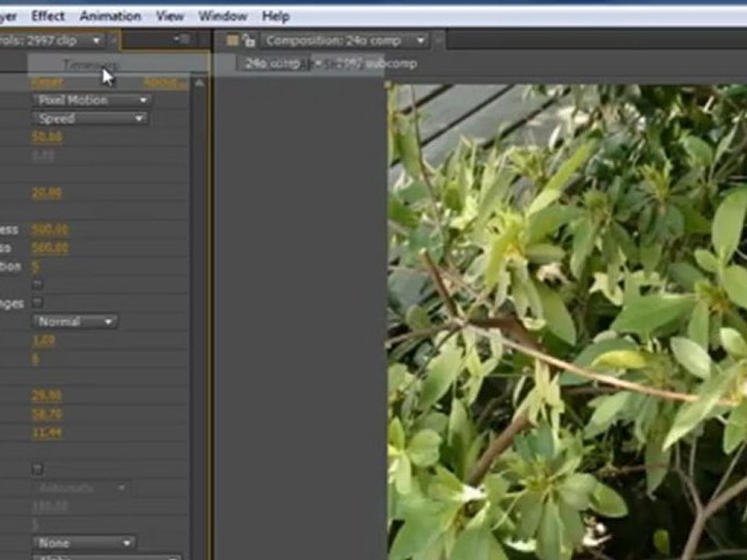747x560 pixels.
Task: Click the color label square beside the Composition dropdown
Action: (232, 40)
